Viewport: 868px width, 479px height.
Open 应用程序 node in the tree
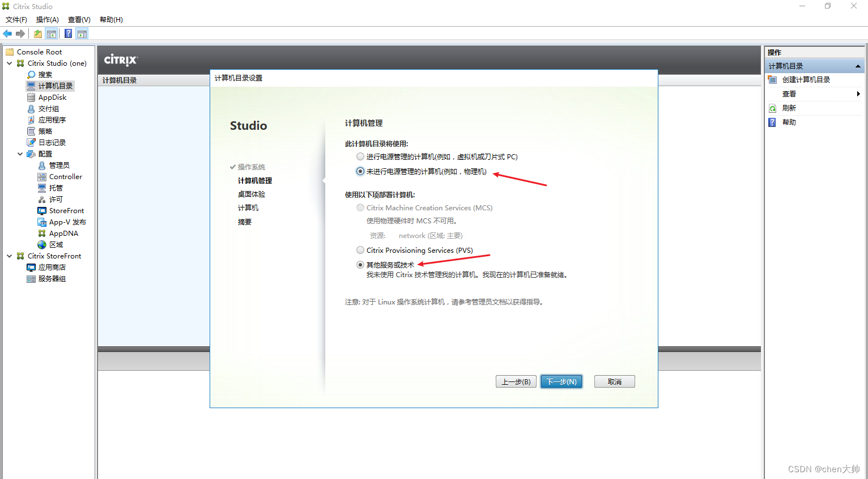coord(52,120)
